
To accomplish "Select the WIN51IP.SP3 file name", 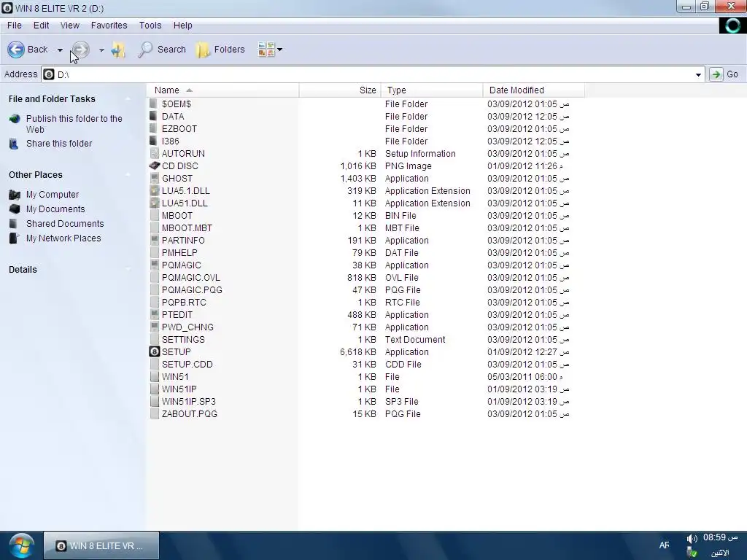I will (188, 402).
